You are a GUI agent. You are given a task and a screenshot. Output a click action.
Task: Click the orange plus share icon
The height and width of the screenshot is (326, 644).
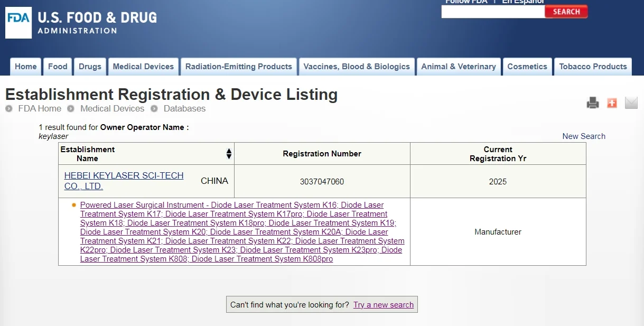click(x=612, y=103)
